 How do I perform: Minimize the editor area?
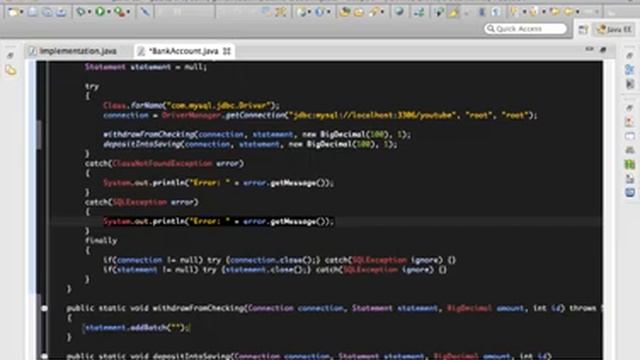[x=589, y=49]
